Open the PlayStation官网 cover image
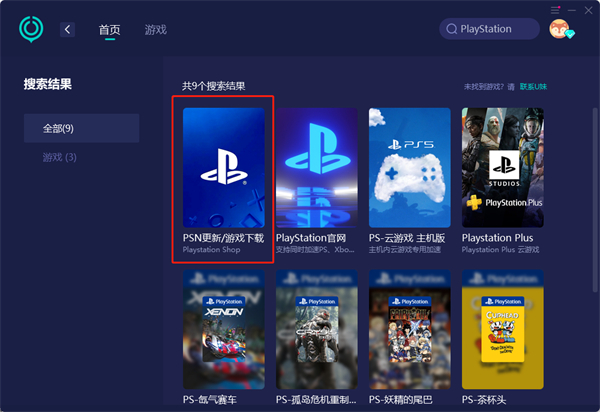Screen dimensions: 600x412 click(317, 168)
